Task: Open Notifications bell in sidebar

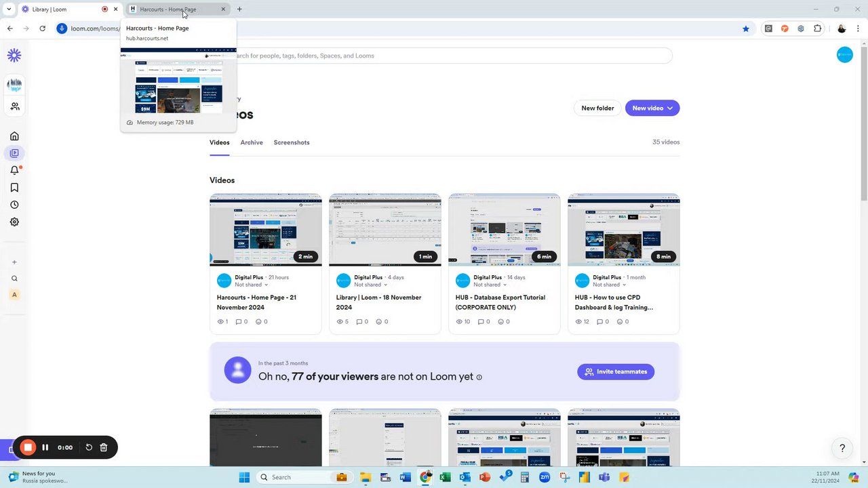Action: point(14,171)
